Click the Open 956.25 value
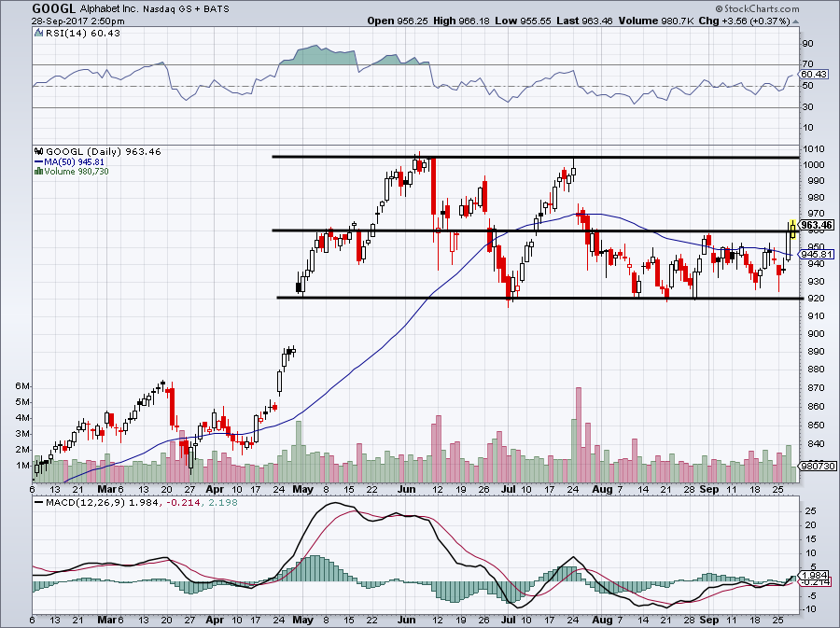 (x=397, y=21)
